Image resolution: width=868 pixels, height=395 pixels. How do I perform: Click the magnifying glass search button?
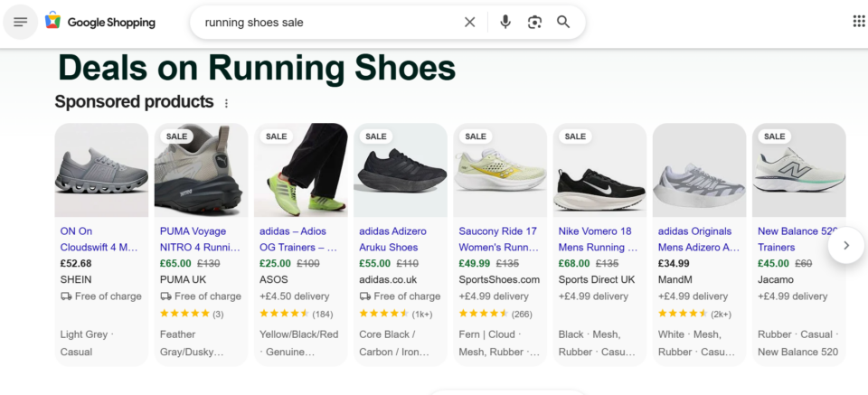click(563, 22)
